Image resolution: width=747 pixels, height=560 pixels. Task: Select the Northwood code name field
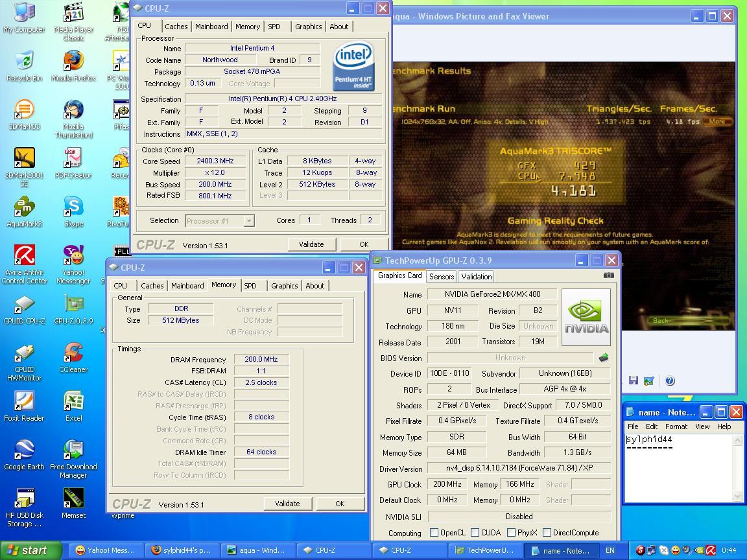coord(220,60)
